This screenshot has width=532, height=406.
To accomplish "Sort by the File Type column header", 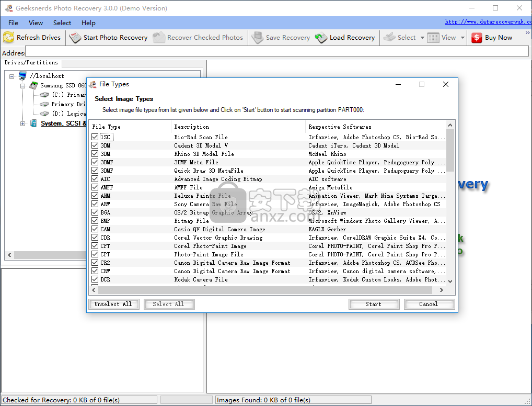I will (x=130, y=127).
